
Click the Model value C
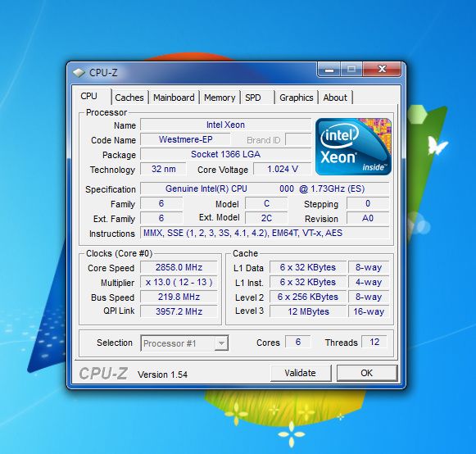(266, 203)
